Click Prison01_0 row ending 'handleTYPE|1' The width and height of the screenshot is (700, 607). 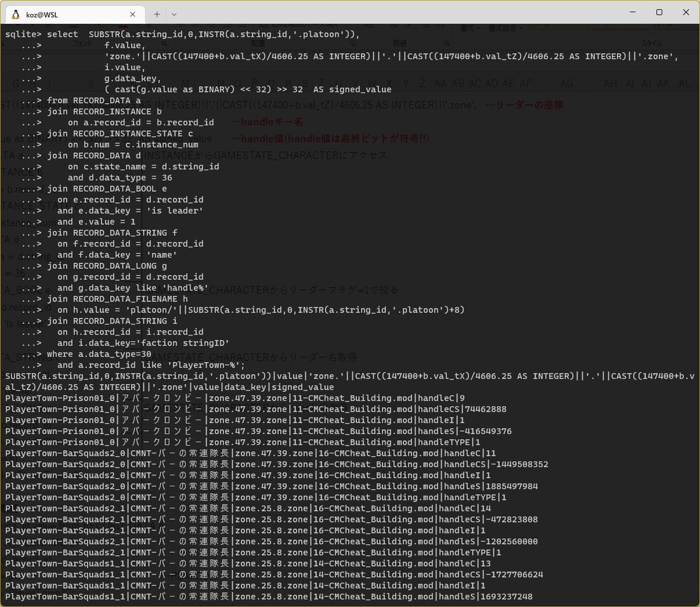tap(243, 443)
